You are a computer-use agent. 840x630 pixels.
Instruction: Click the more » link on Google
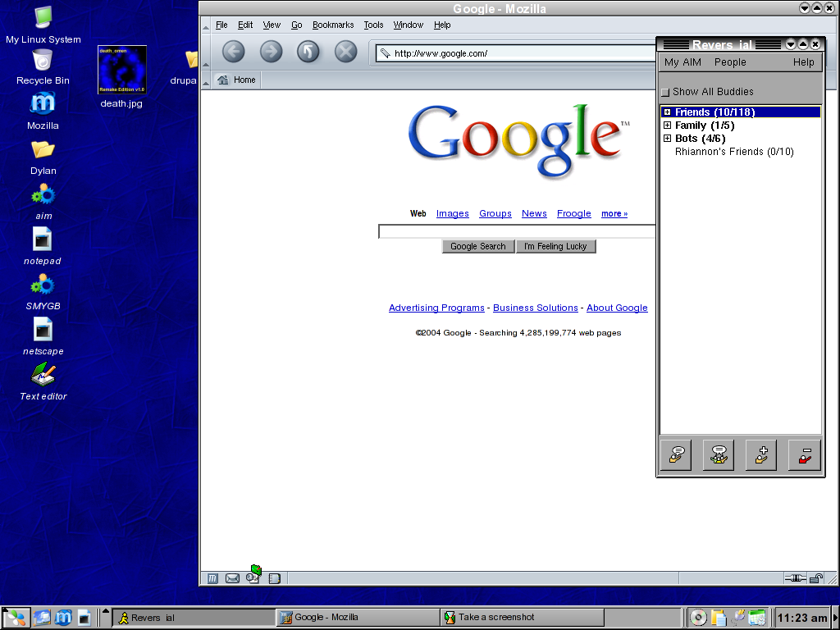click(x=614, y=213)
